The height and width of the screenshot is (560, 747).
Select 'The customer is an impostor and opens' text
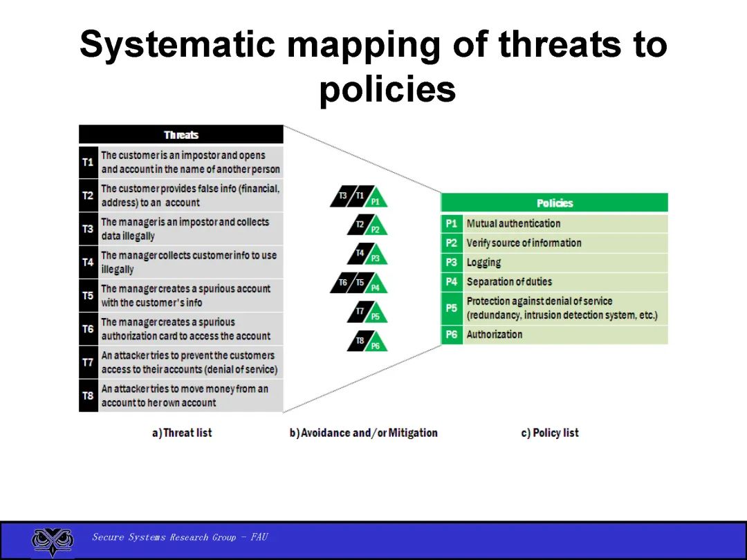(183, 156)
